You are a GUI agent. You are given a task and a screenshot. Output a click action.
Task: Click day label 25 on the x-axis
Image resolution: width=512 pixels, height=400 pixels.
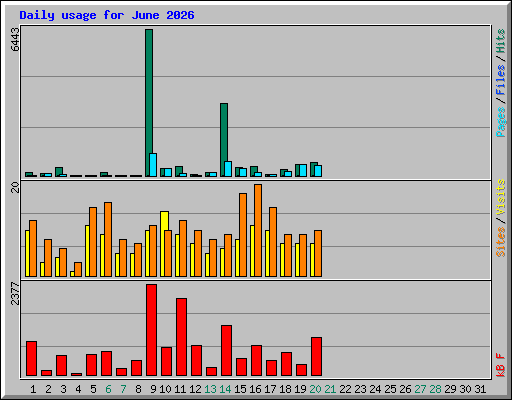coord(390,389)
